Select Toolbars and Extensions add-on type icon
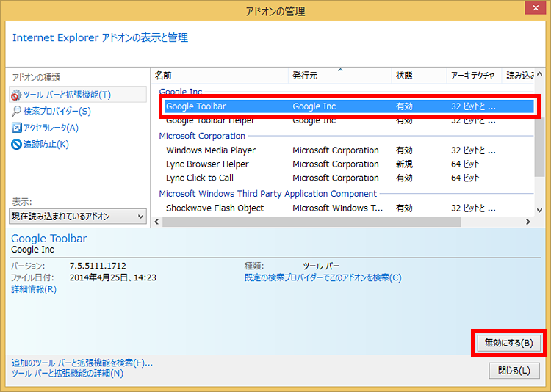Viewport: 551px width, 392px height. point(16,95)
